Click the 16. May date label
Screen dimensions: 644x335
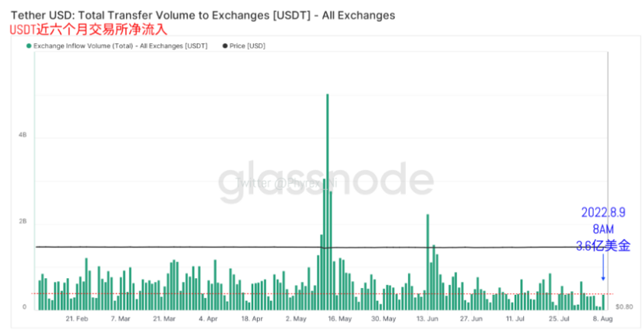340,318
